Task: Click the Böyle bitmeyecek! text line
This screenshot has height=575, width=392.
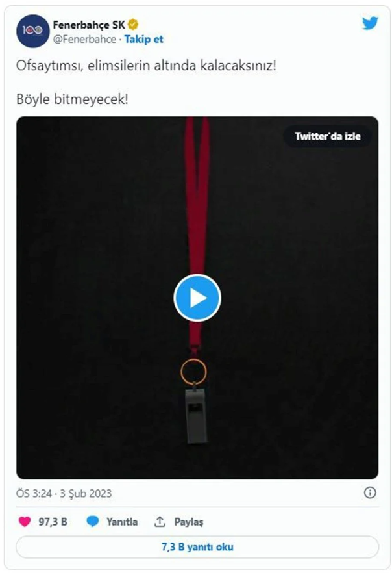Action: point(72,99)
